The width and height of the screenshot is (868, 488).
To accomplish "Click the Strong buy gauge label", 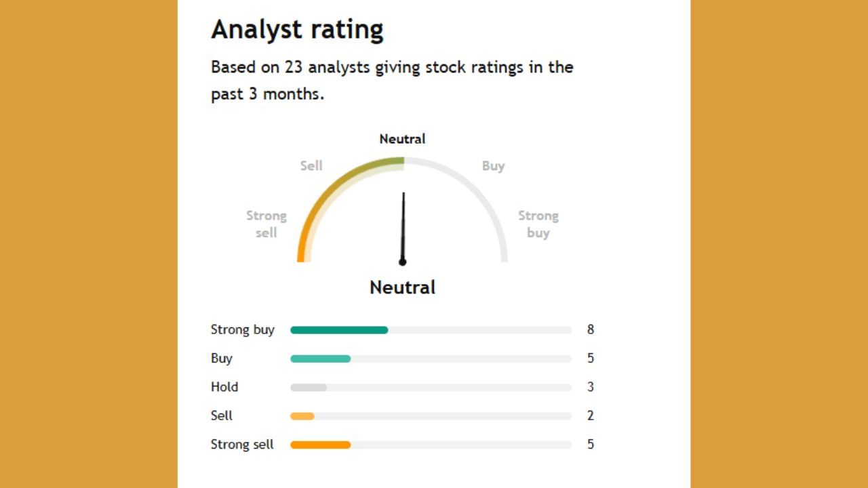I will pyautogui.click(x=538, y=224).
